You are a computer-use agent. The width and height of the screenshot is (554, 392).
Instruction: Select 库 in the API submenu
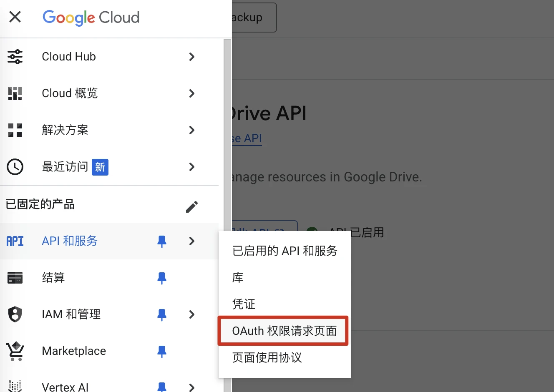click(x=285, y=277)
